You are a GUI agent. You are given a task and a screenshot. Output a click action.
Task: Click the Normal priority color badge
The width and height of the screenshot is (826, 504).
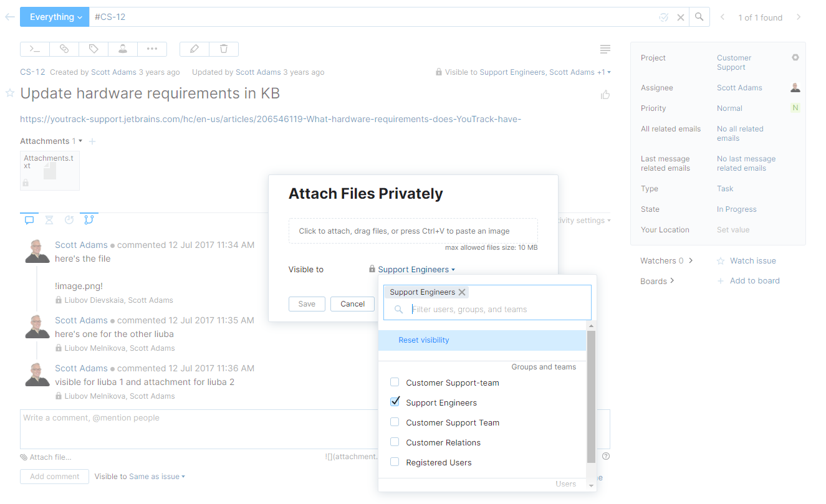[795, 107]
